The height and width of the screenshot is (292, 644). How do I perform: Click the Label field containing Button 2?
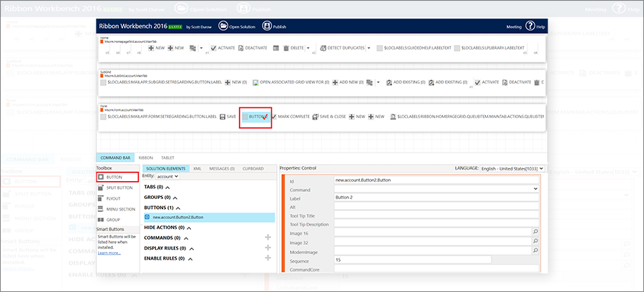coord(436,198)
